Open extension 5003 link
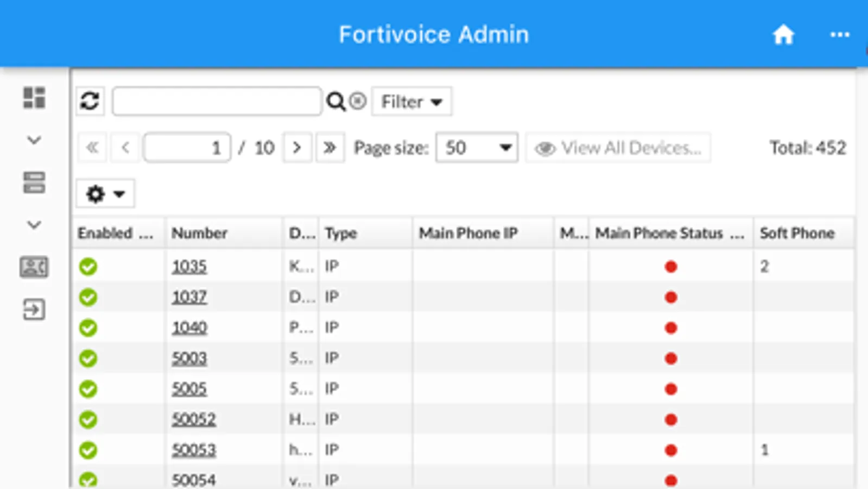Image resolution: width=868 pixels, height=489 pixels. click(x=189, y=359)
